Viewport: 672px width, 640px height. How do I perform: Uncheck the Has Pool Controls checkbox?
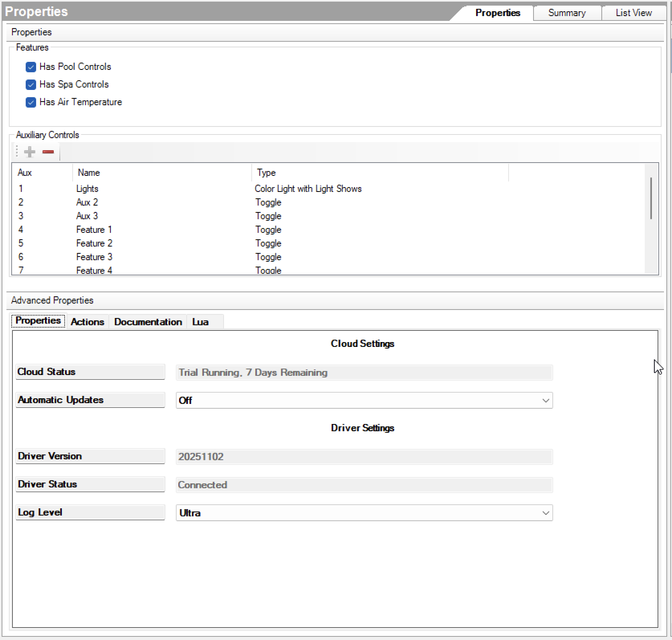pyautogui.click(x=31, y=67)
